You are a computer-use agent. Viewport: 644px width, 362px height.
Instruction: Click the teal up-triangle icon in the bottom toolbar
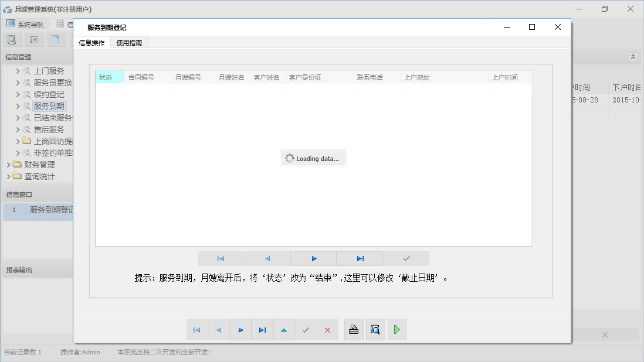[x=284, y=330]
